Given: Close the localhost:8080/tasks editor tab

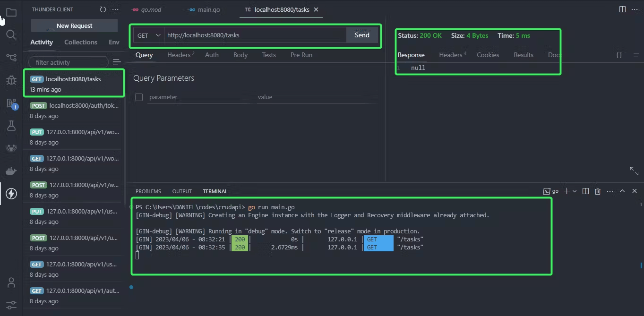Looking at the screenshot, I should (x=316, y=9).
